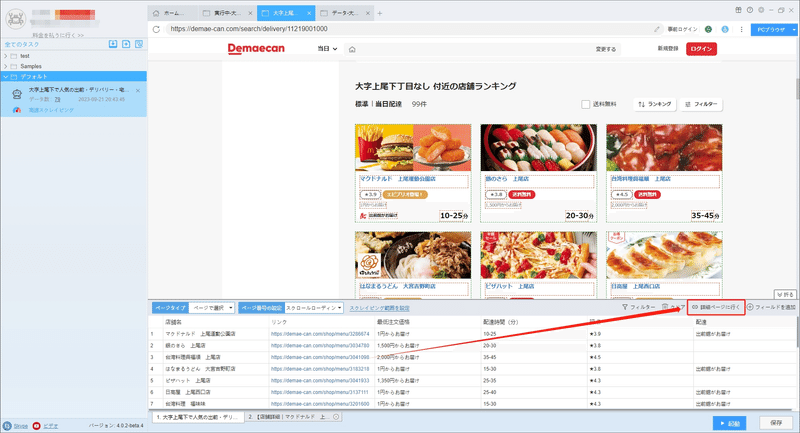
Task: Click the McDonald's shop thumbnail
Action: pos(413,147)
